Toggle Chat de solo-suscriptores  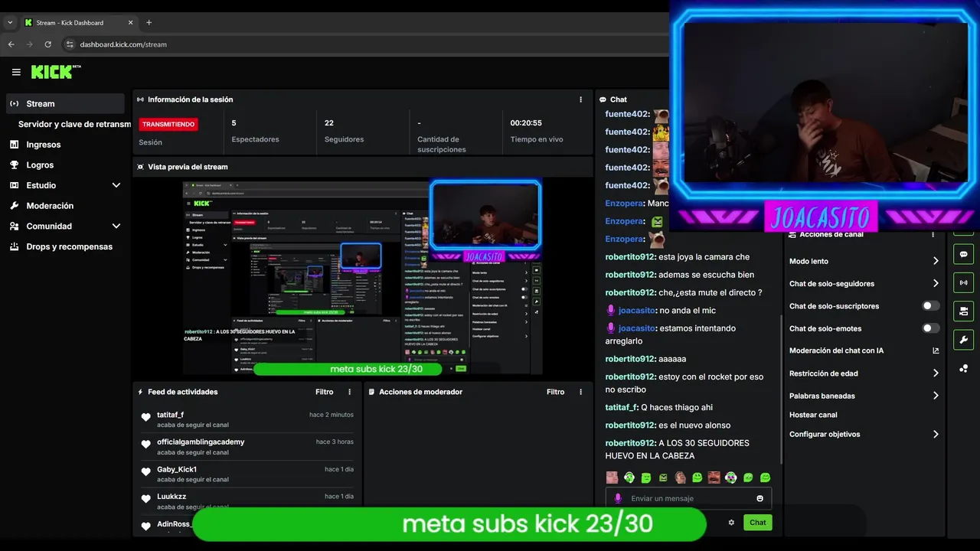pos(930,306)
